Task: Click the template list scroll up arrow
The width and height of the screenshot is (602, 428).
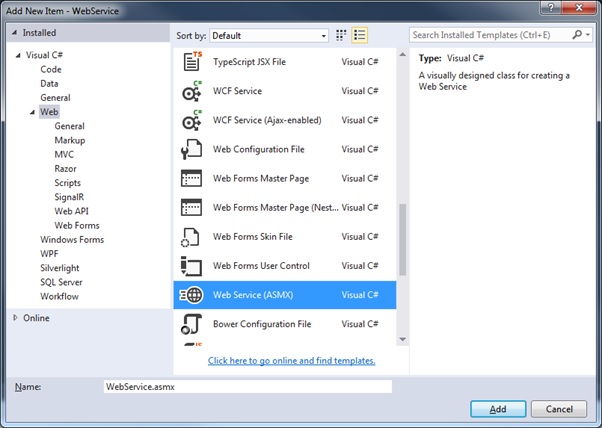Action: (402, 55)
